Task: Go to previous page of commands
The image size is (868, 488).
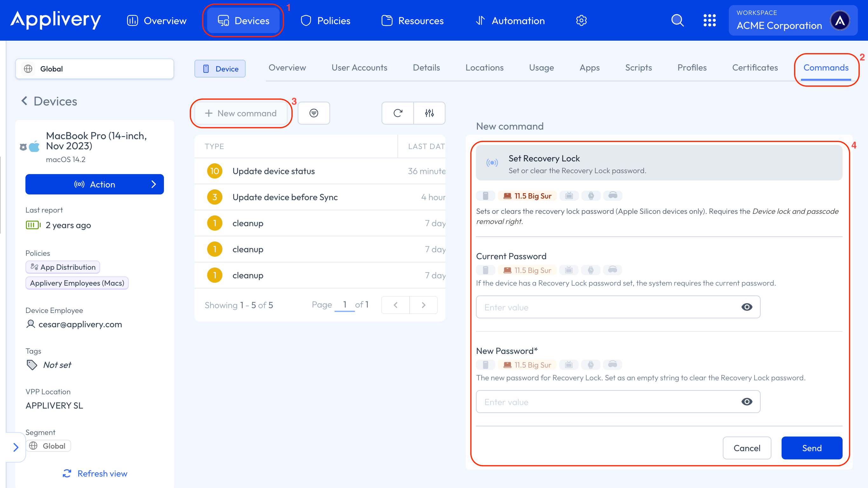Action: pos(396,305)
